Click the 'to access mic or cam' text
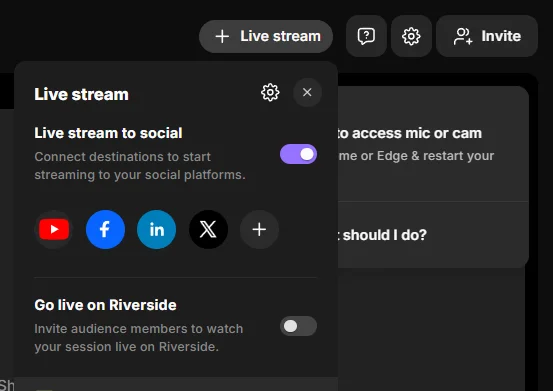 coord(409,133)
